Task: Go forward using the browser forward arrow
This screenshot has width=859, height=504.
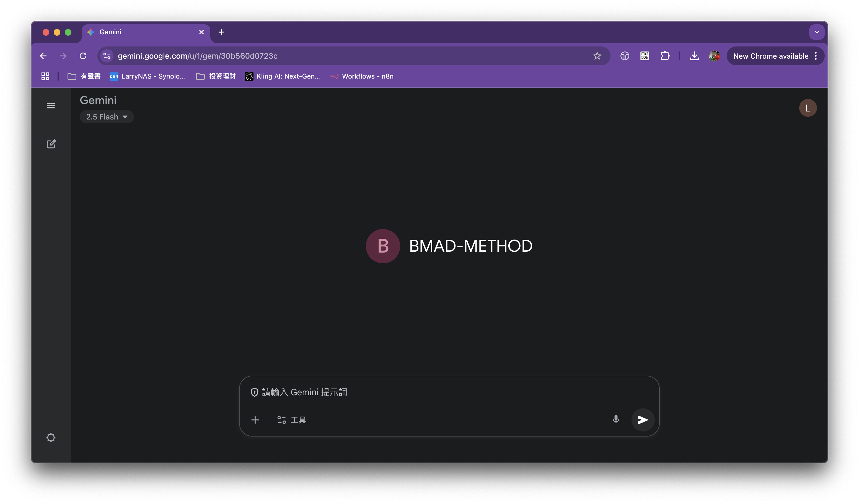Action: [63, 56]
